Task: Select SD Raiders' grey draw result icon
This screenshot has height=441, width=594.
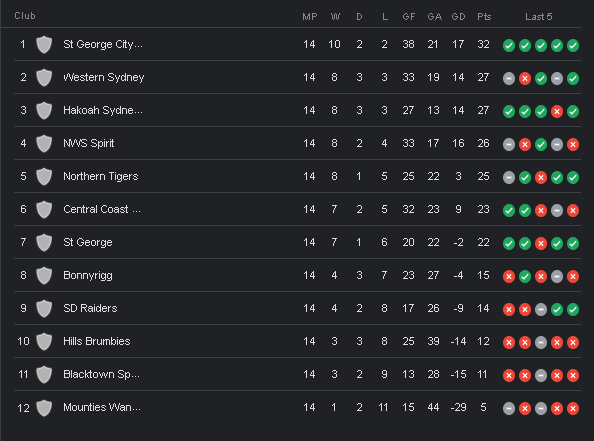Action: tap(541, 310)
